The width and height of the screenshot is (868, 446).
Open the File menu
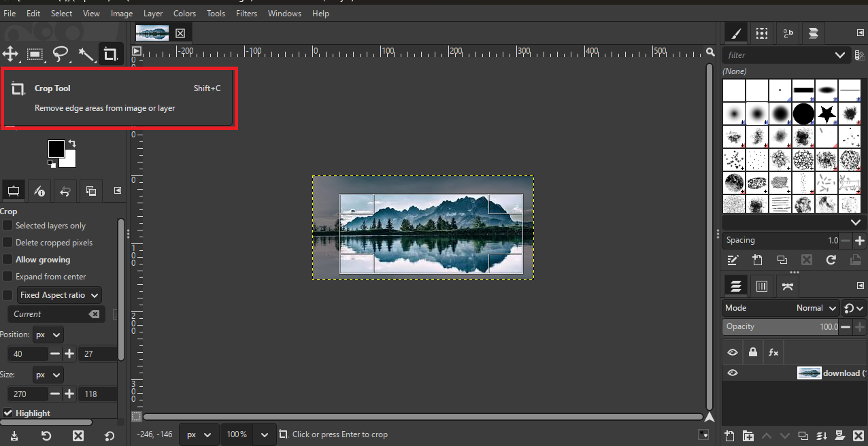[10, 13]
